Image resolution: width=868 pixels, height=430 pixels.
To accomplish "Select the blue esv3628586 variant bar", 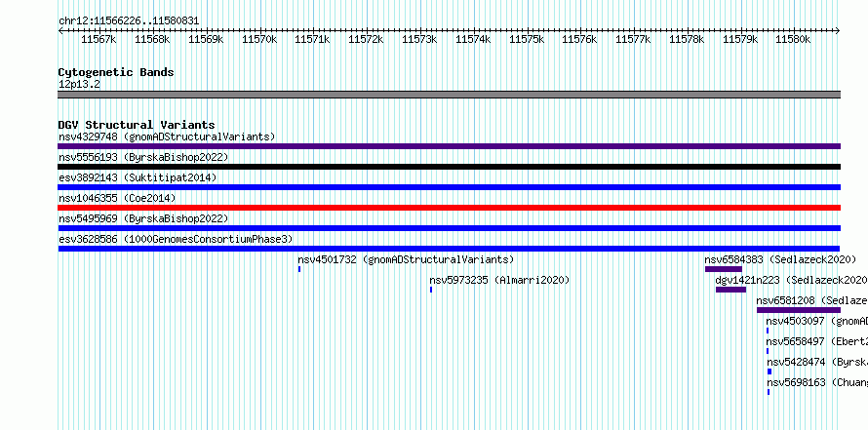I will coord(449,249).
